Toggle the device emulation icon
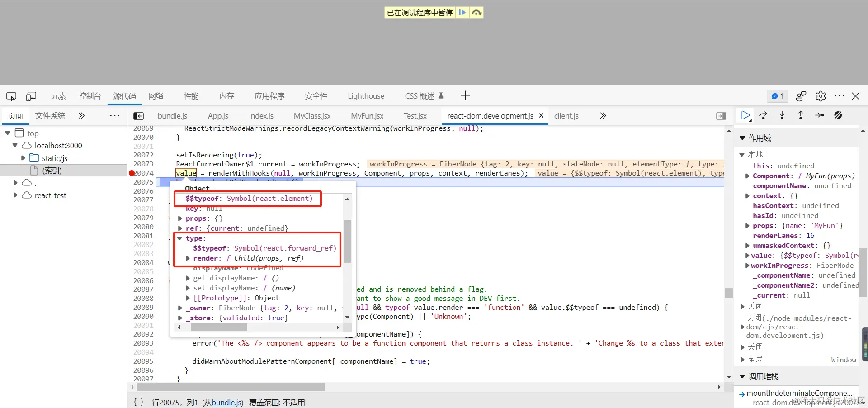868x408 pixels. (x=31, y=96)
